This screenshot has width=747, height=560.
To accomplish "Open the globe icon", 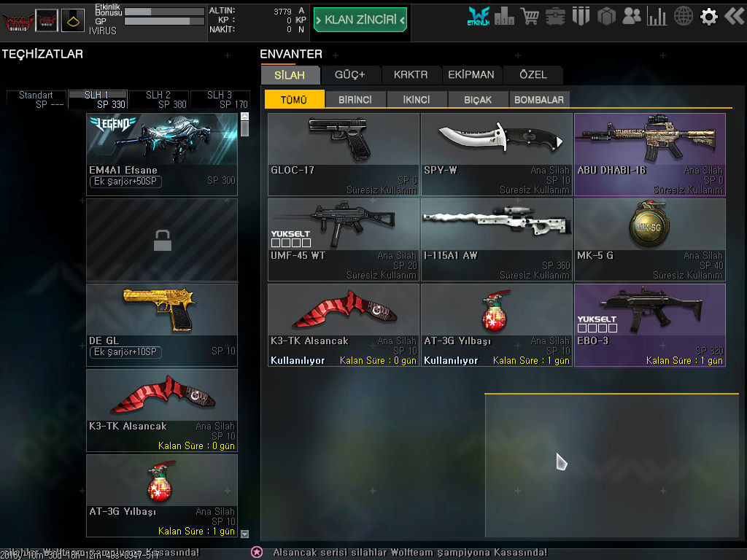I will pyautogui.click(x=683, y=16).
